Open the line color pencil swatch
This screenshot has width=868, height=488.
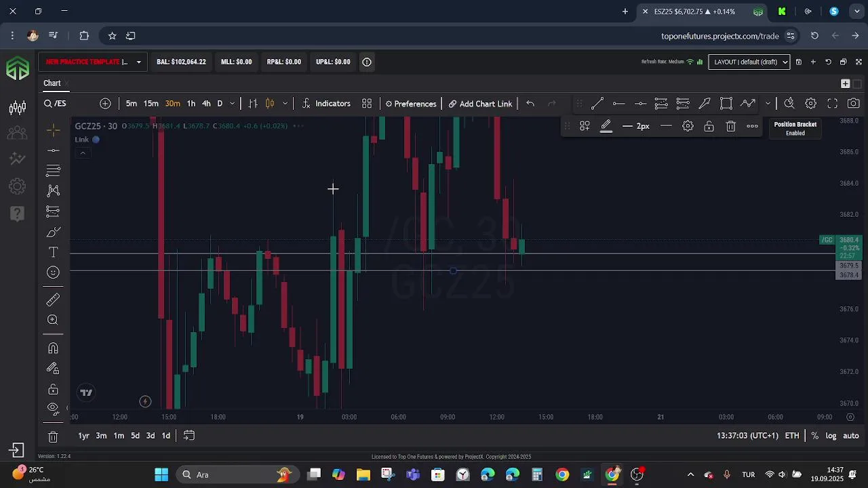click(x=606, y=127)
